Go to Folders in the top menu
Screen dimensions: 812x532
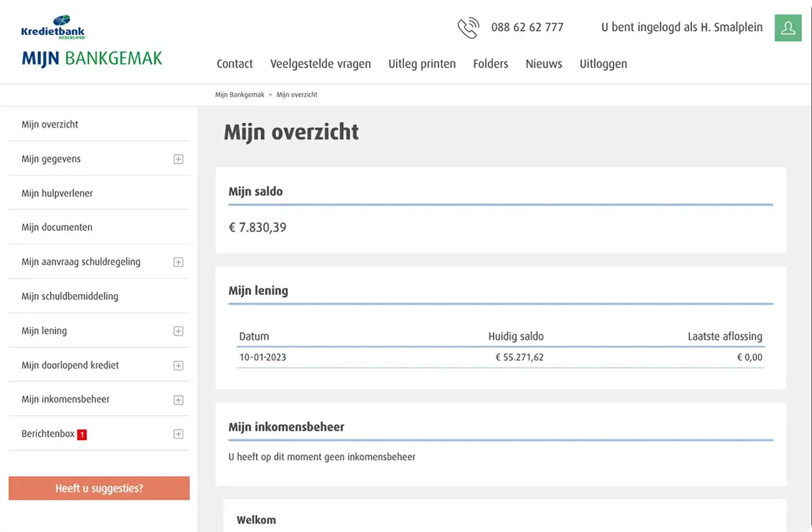click(490, 64)
